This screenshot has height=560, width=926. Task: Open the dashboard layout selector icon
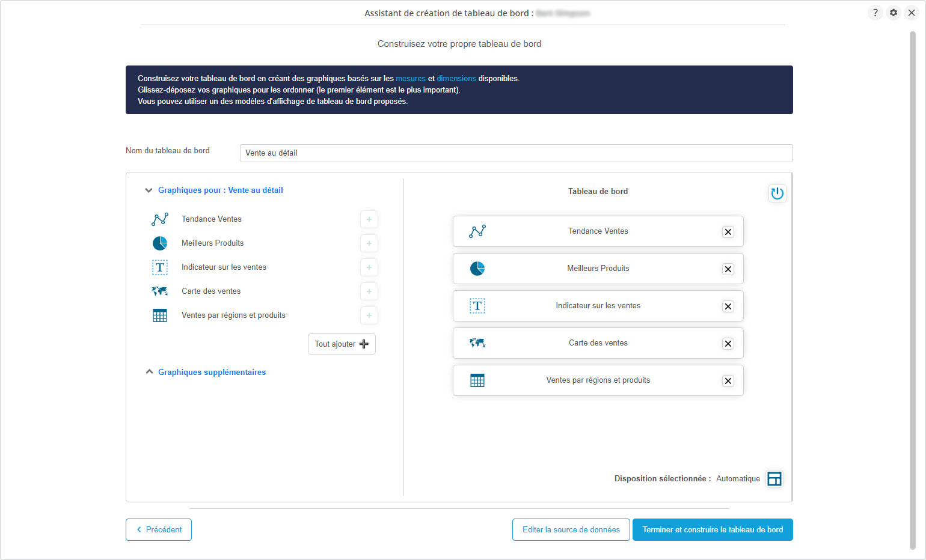[774, 479]
